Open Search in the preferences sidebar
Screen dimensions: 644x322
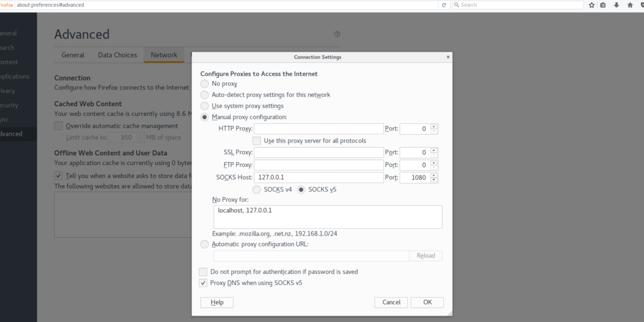pos(18,48)
